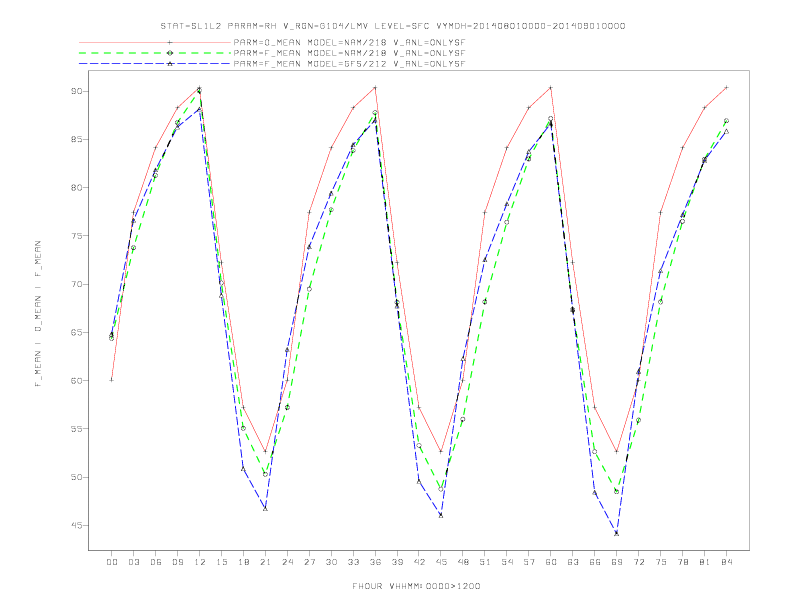Click the x-axis tick label 09

pos(177,562)
